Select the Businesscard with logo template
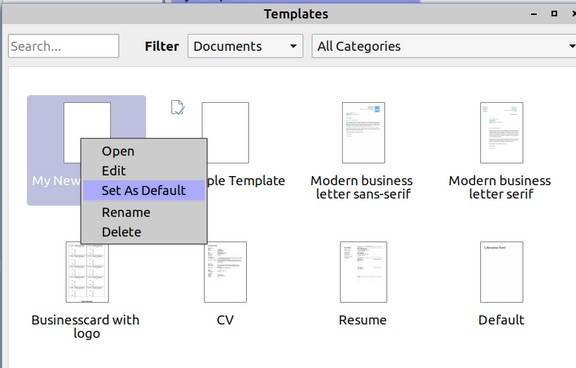 click(87, 272)
